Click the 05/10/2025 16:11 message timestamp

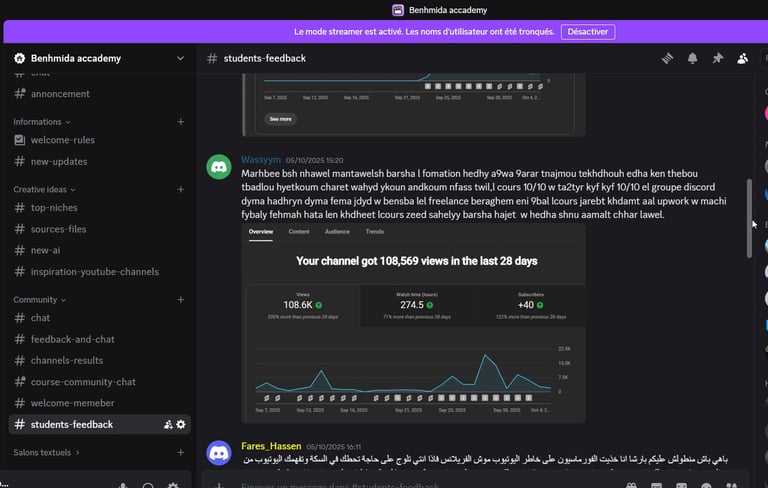point(334,447)
